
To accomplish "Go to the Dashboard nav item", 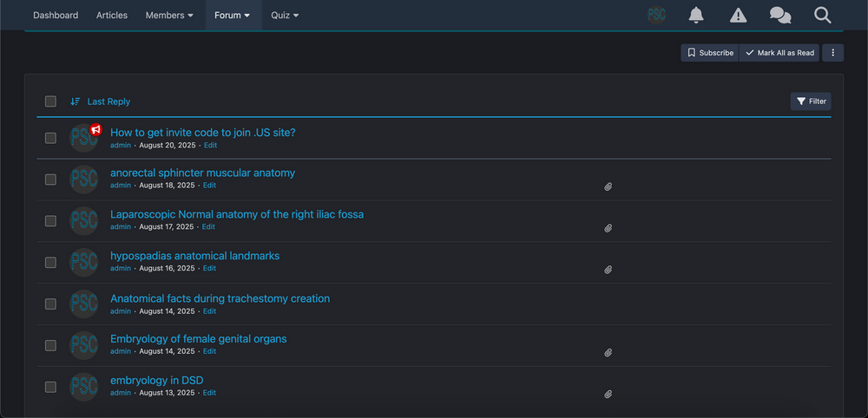I will click(x=56, y=15).
